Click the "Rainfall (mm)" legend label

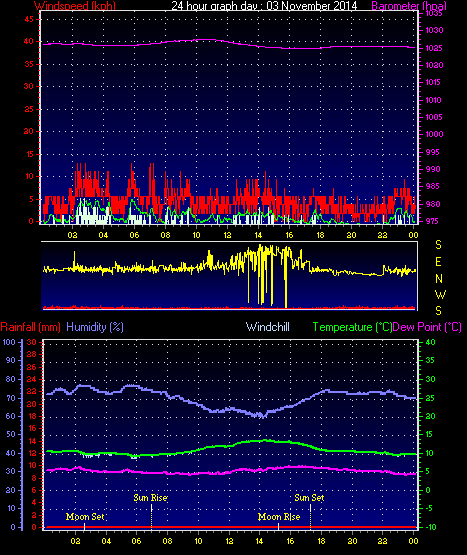pyautogui.click(x=30, y=327)
